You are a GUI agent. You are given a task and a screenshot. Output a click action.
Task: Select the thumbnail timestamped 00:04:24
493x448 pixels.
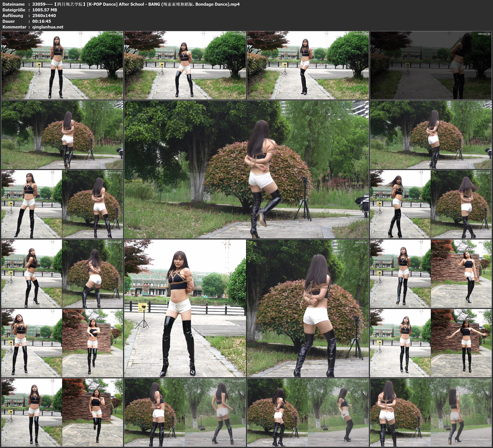[x=62, y=135]
